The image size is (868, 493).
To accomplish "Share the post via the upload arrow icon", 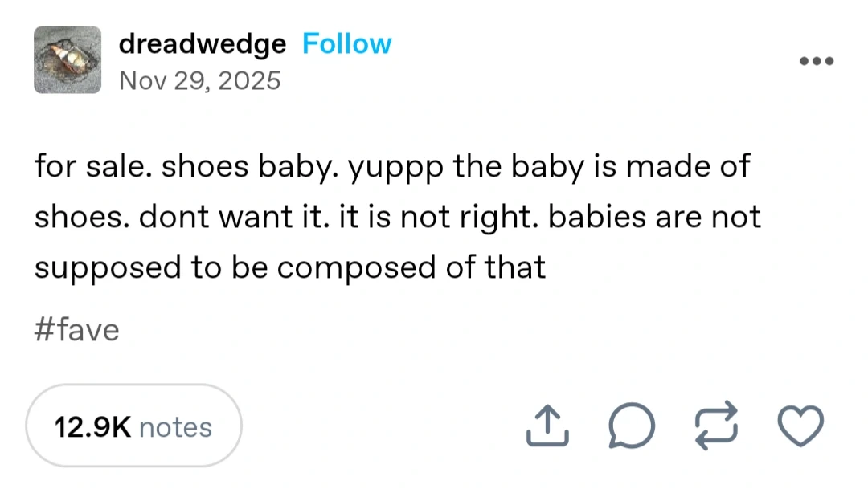I will pos(548,426).
